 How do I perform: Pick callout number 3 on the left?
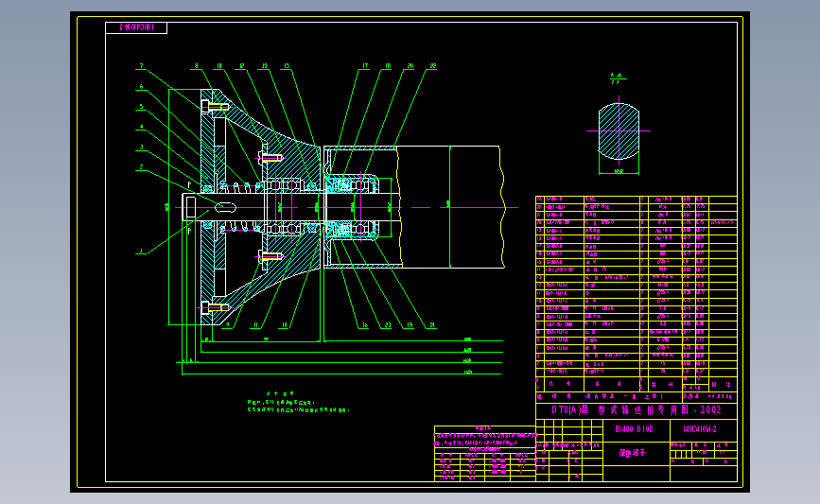pyautogui.click(x=141, y=148)
